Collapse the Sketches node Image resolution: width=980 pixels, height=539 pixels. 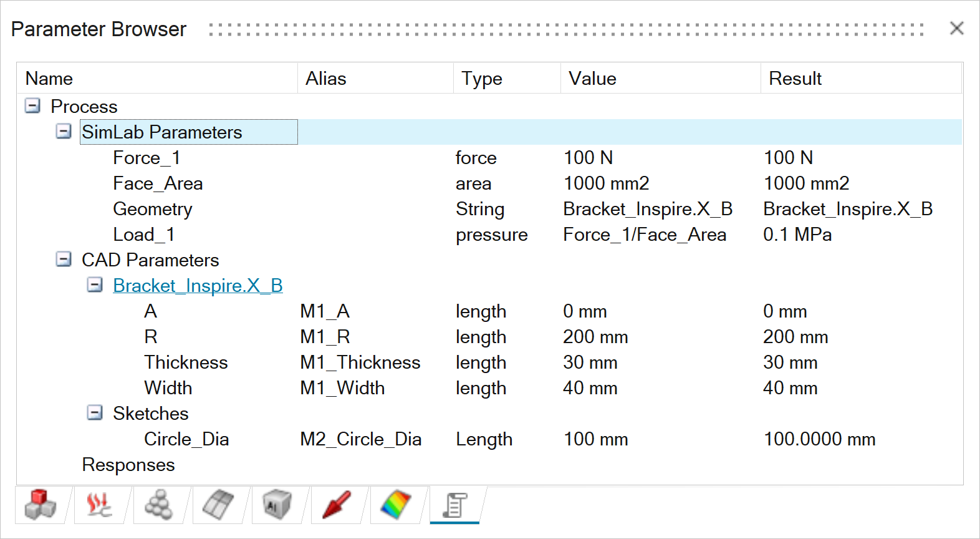click(95, 412)
